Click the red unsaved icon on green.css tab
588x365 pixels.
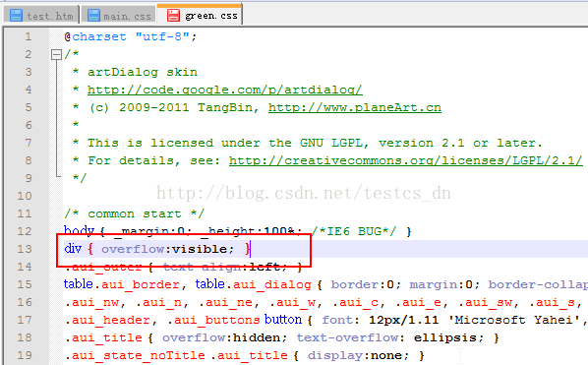coord(173,15)
